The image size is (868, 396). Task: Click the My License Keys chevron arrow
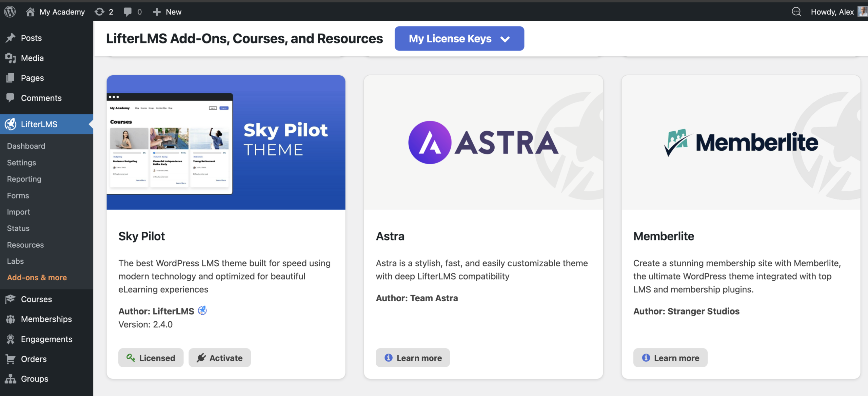[x=505, y=39]
